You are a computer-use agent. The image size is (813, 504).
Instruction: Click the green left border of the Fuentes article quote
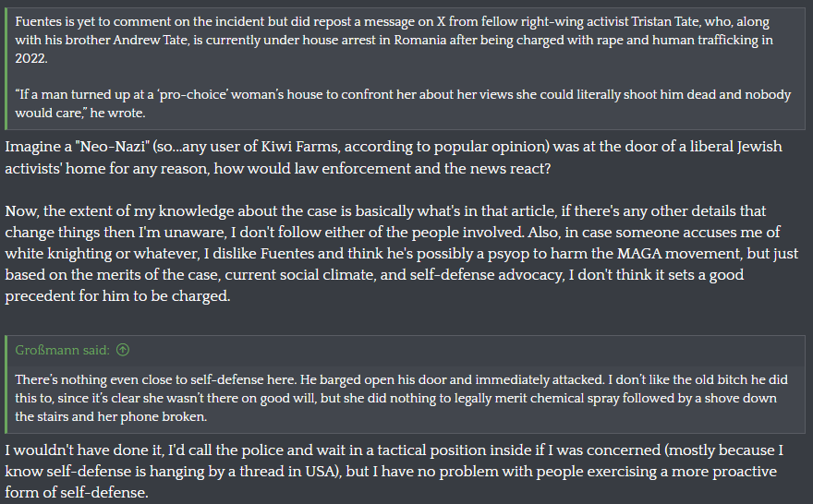[6, 69]
